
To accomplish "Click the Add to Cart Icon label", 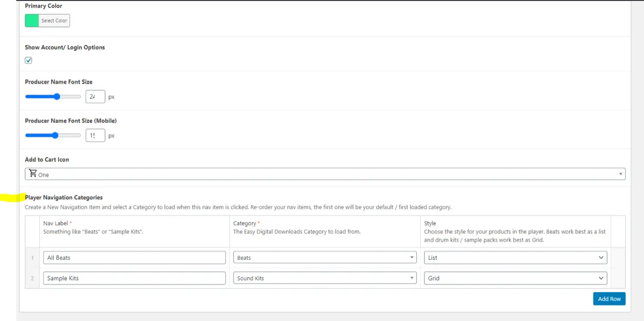I will (x=47, y=159).
